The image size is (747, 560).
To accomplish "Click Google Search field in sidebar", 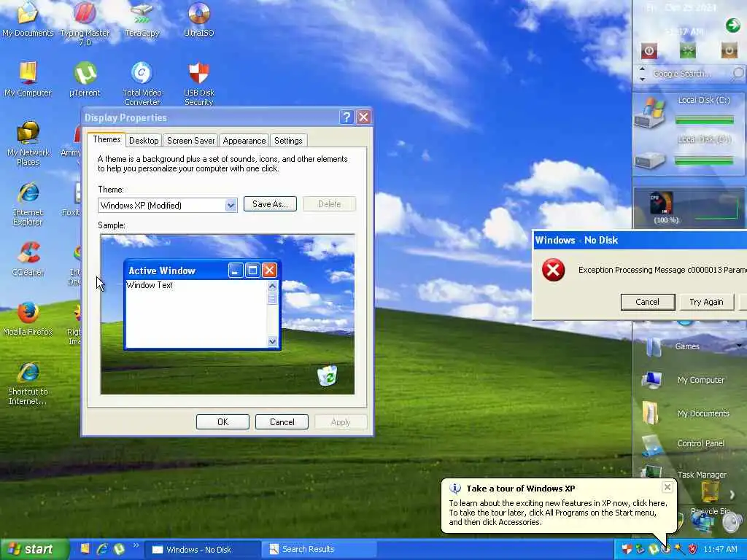I will 691,74.
